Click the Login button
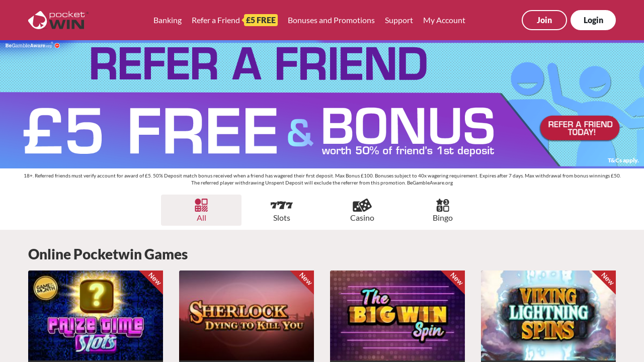Viewport: 644px width, 362px height. [593, 20]
